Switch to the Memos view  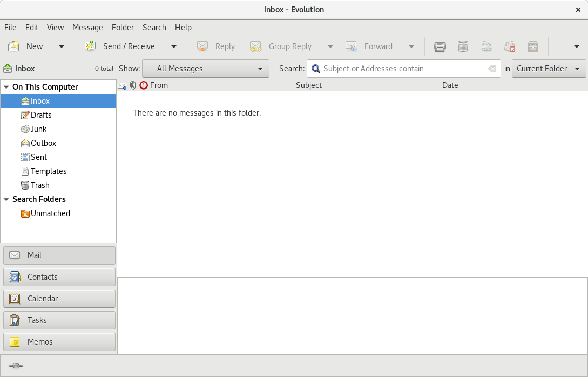pyautogui.click(x=59, y=342)
